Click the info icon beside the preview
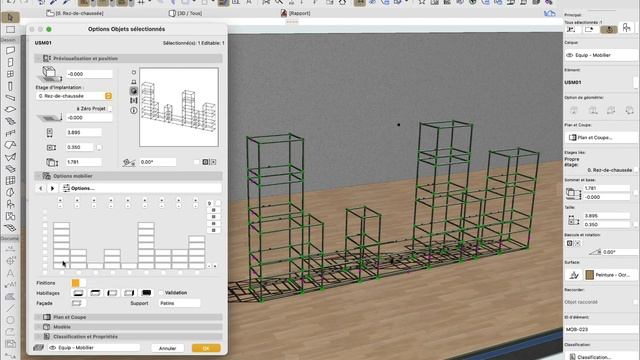 133,110
